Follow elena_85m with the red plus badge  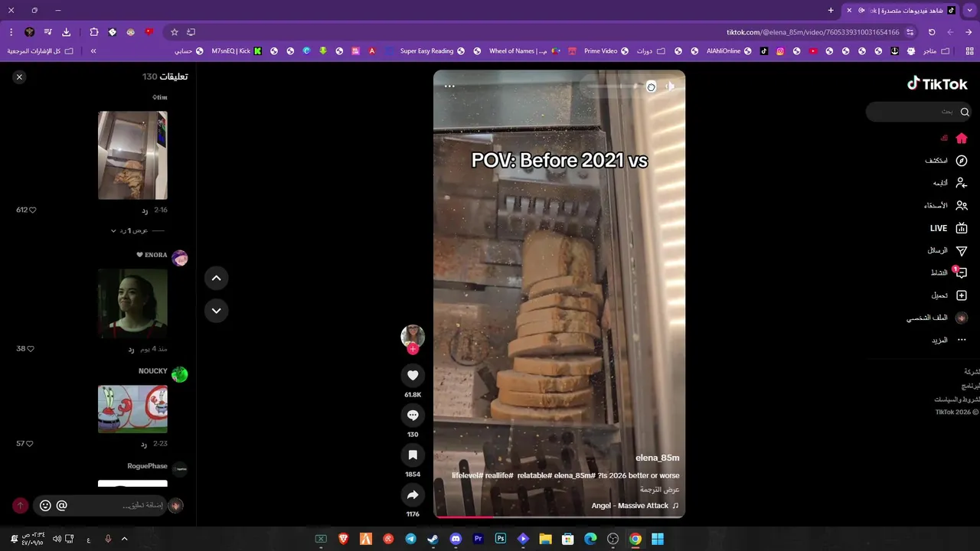coord(413,349)
